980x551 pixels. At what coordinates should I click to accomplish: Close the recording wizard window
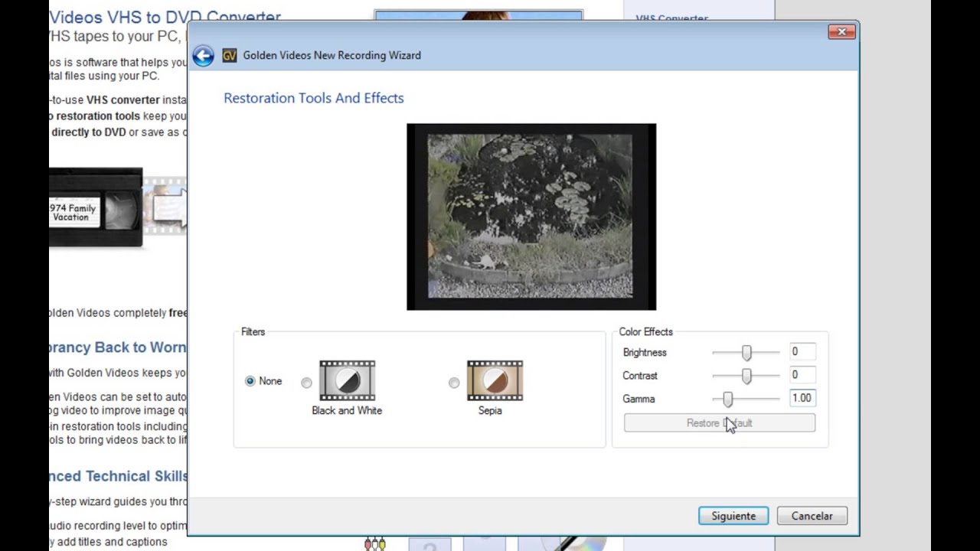[841, 31]
